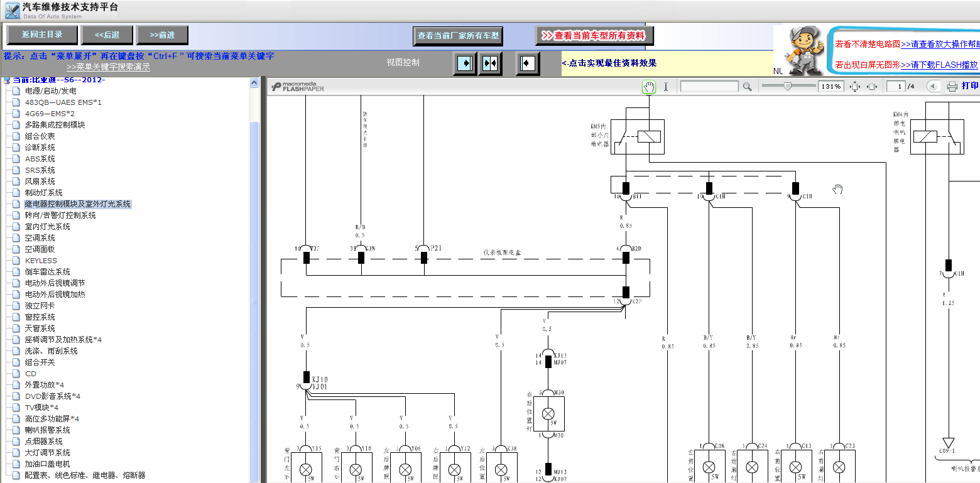Click the page number field showing 1
The image size is (980, 483).
coord(896,87)
